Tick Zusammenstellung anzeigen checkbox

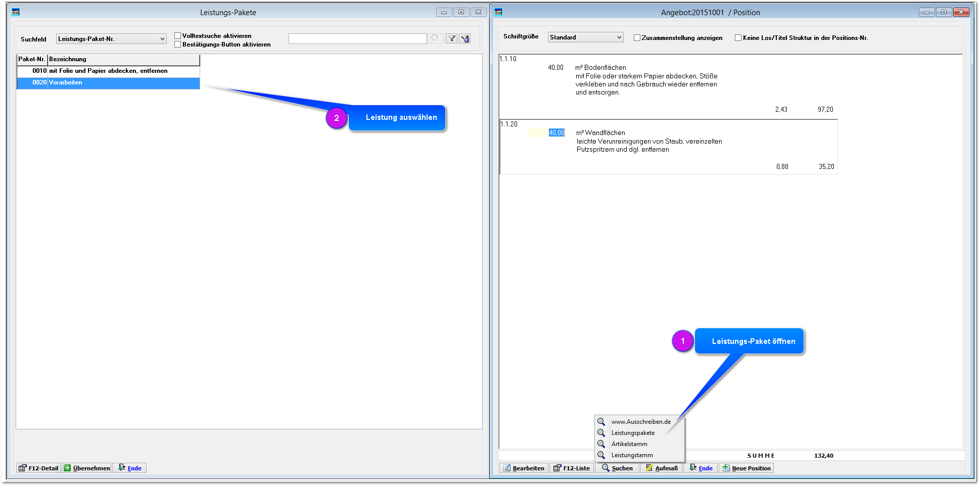click(x=637, y=38)
